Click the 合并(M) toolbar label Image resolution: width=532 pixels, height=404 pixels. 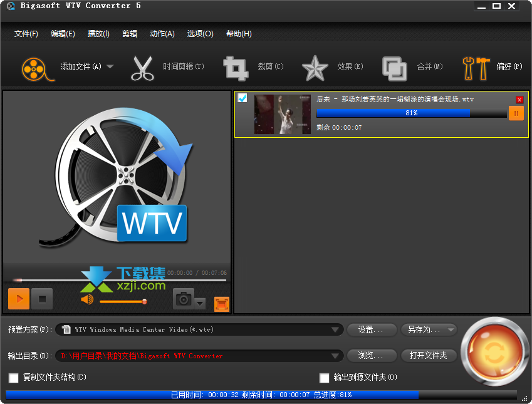pyautogui.click(x=430, y=66)
